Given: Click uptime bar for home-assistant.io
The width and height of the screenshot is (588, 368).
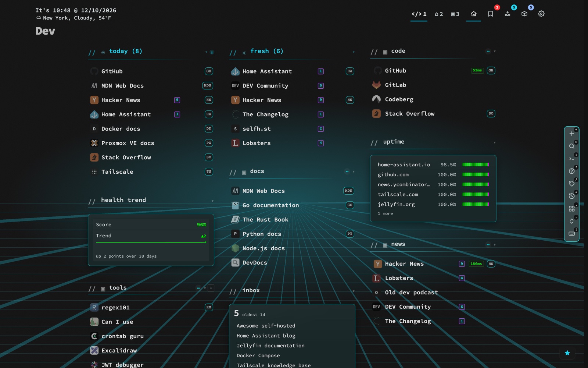Looking at the screenshot, I should [x=476, y=165].
